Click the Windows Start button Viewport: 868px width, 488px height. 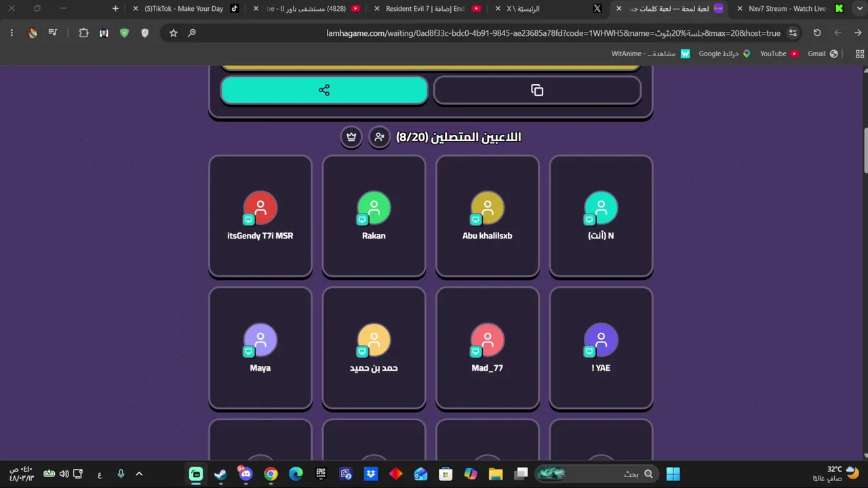673,474
